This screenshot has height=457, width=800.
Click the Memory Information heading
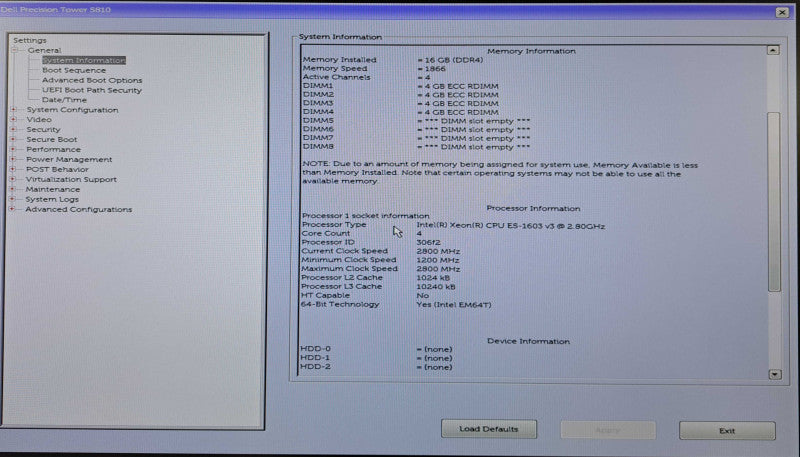(x=531, y=51)
